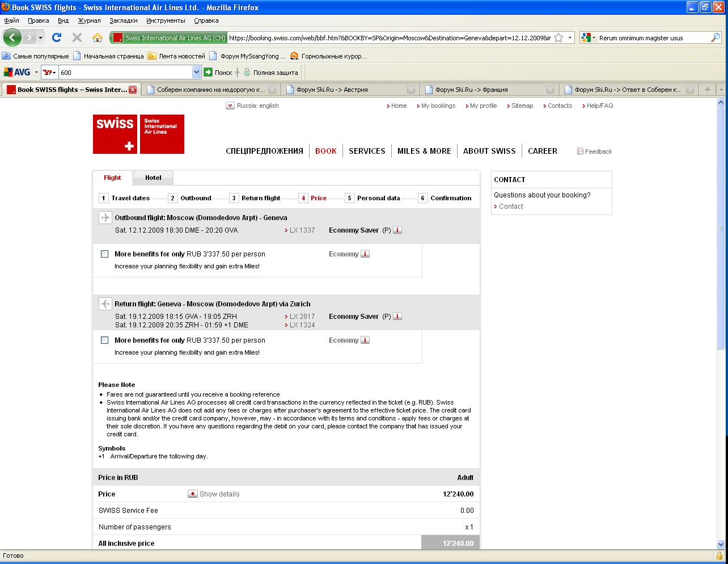Click the security padlock in status bar

(719, 555)
